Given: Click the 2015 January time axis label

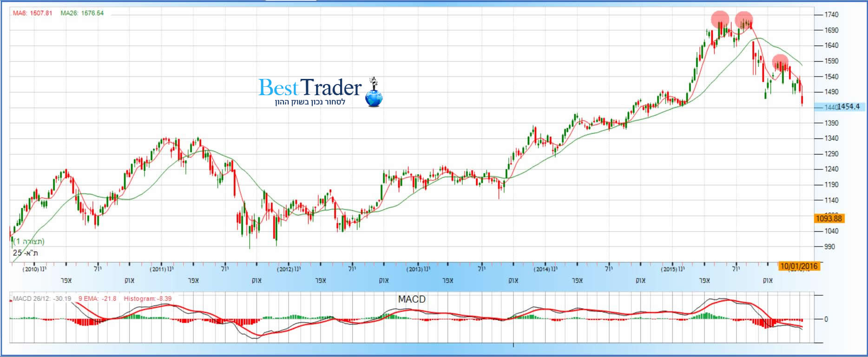Looking at the screenshot, I should tap(673, 269).
